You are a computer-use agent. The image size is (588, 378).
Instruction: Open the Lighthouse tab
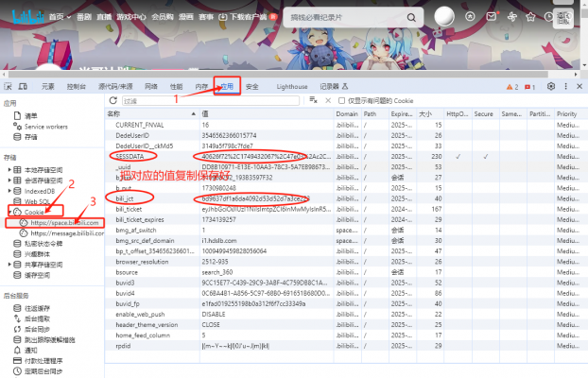[291, 86]
